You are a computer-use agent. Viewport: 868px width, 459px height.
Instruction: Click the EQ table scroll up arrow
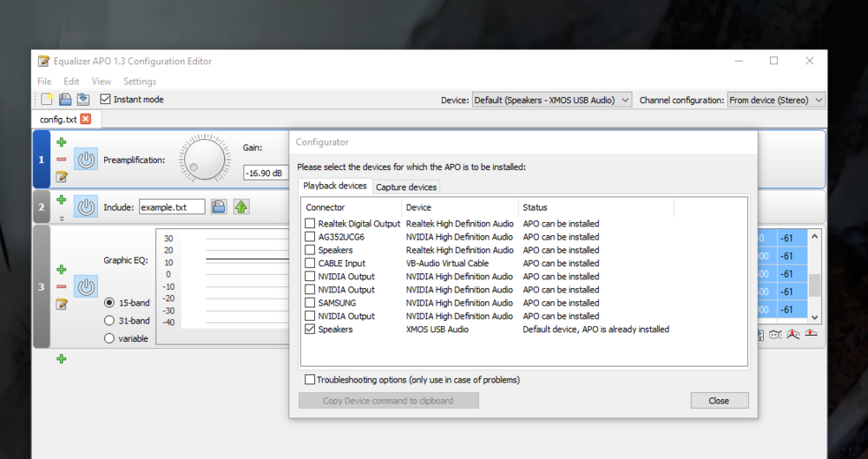point(814,236)
